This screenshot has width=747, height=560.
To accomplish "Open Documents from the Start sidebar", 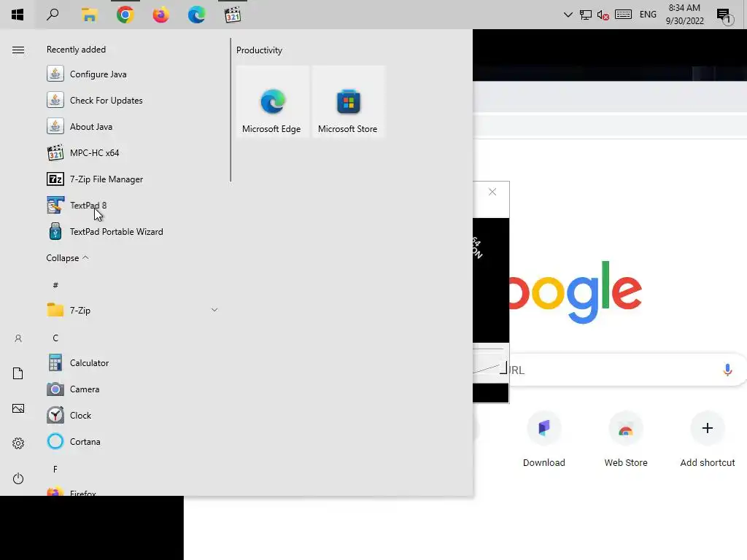I will (x=18, y=373).
